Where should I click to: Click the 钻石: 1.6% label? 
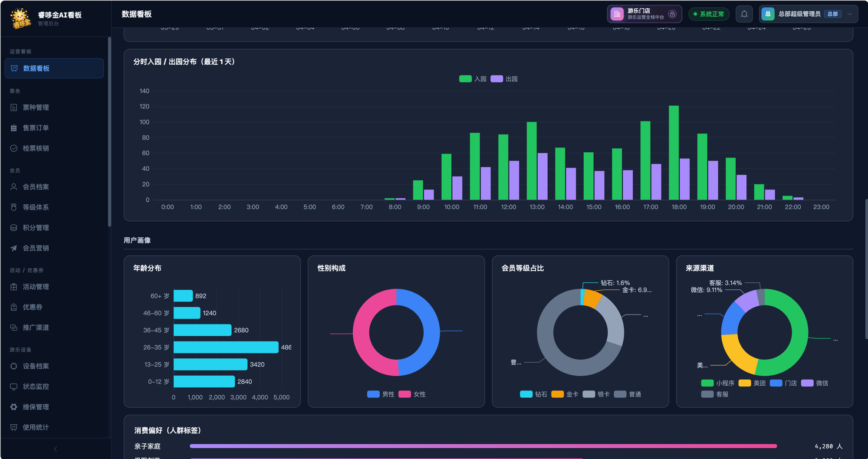click(x=615, y=283)
